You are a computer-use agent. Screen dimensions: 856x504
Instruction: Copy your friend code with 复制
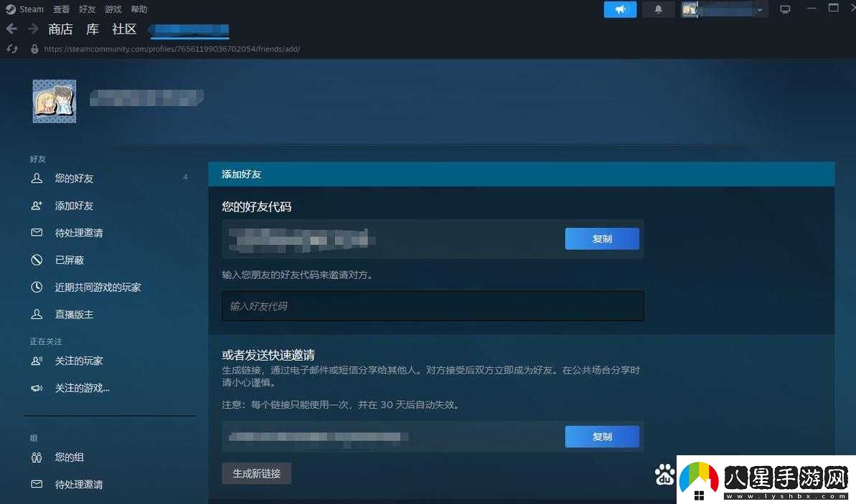click(x=602, y=239)
